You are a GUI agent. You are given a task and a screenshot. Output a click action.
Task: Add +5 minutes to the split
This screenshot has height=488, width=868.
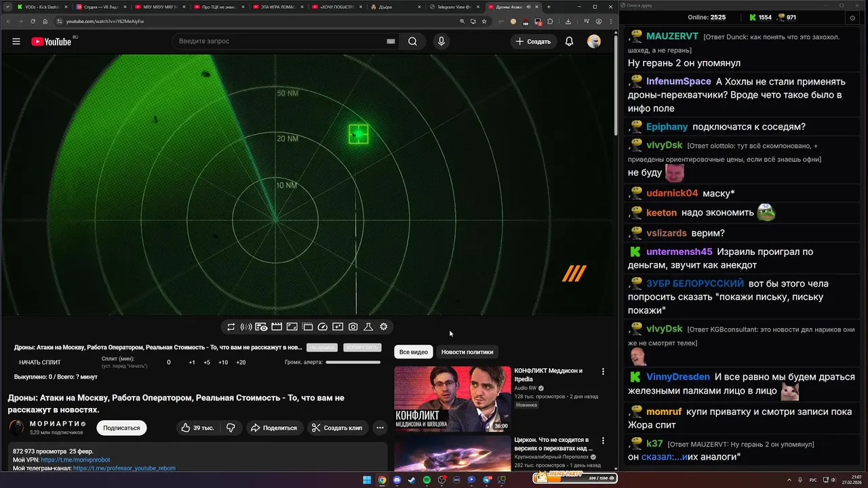[x=207, y=363]
